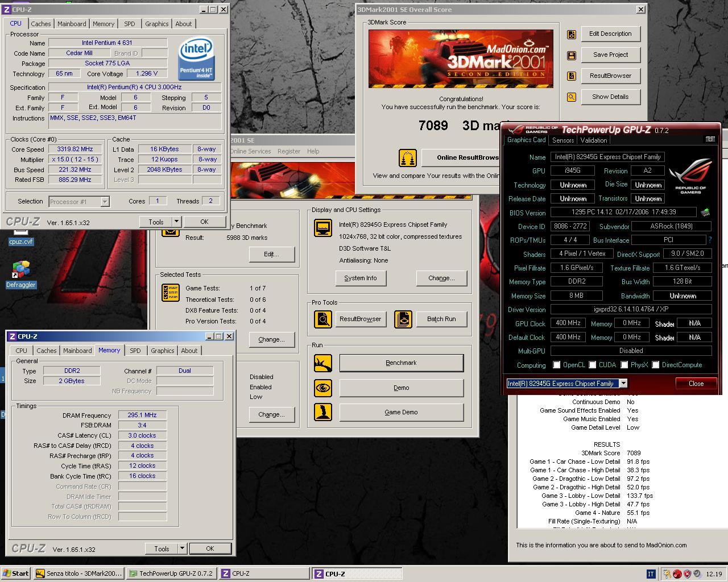Click the GPU-Z BIOS Version field
Image resolution: width=728 pixels, height=582 pixels.
coord(623,212)
